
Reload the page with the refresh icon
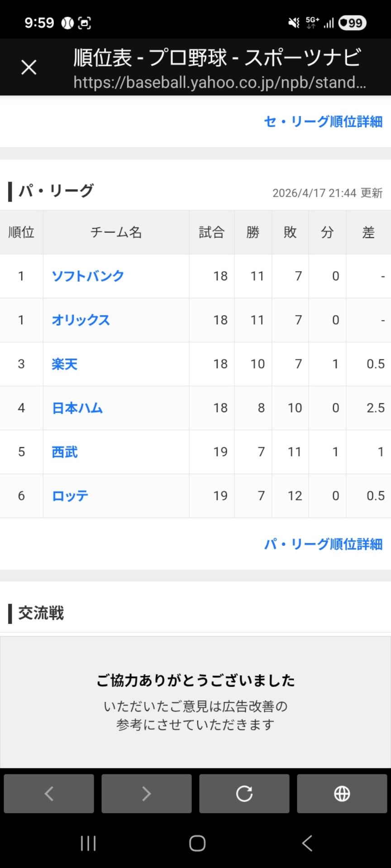click(x=244, y=793)
